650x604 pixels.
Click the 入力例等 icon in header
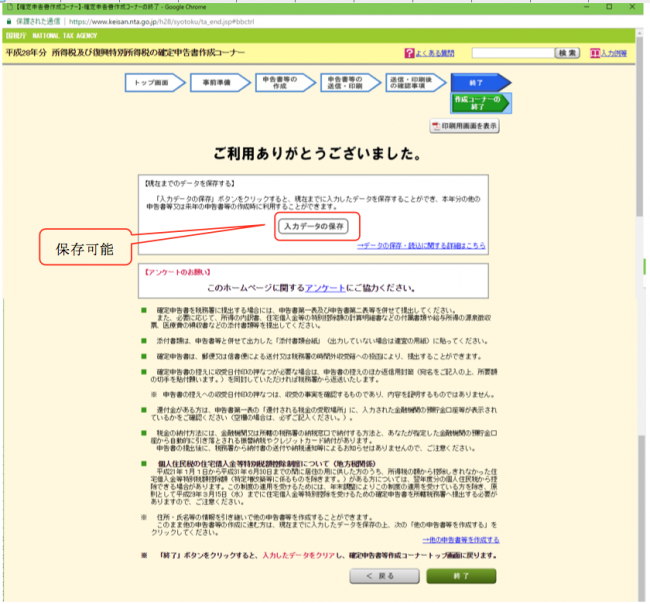click(x=595, y=52)
